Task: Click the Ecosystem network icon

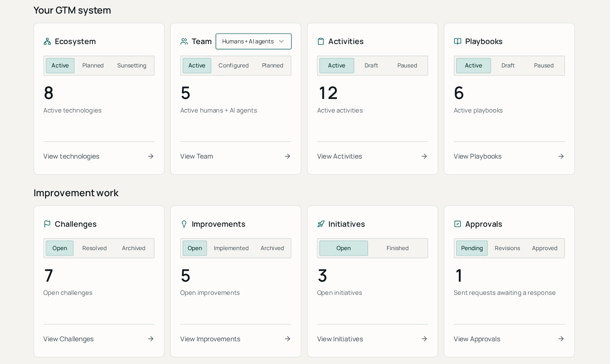Action: tap(47, 41)
